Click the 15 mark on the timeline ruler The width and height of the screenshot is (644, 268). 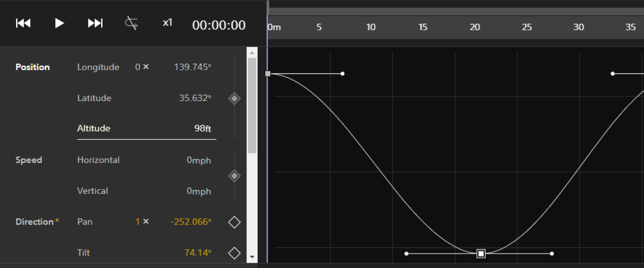point(423,27)
